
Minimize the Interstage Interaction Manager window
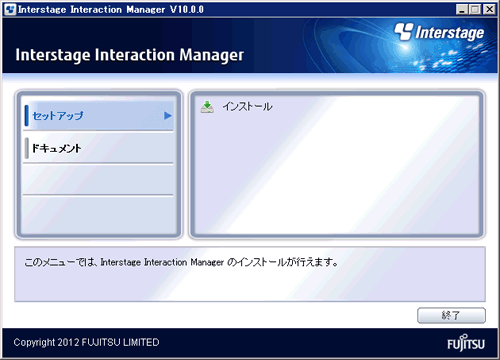pyautogui.click(x=461, y=9)
